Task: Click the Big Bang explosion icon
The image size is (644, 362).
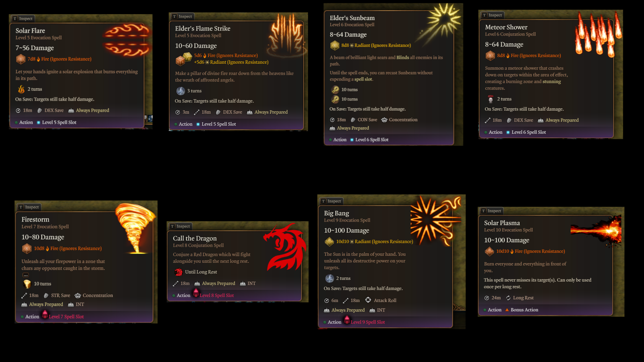Action: coord(436,220)
